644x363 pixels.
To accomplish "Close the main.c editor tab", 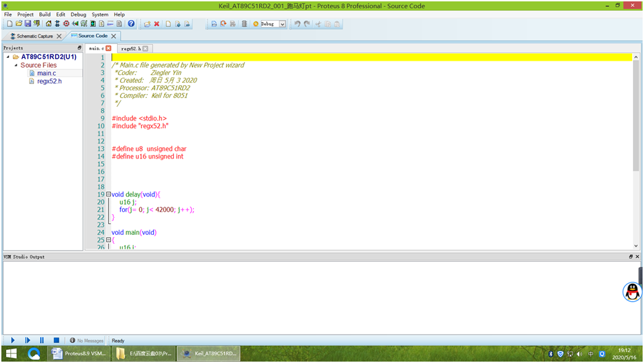I will (x=108, y=48).
